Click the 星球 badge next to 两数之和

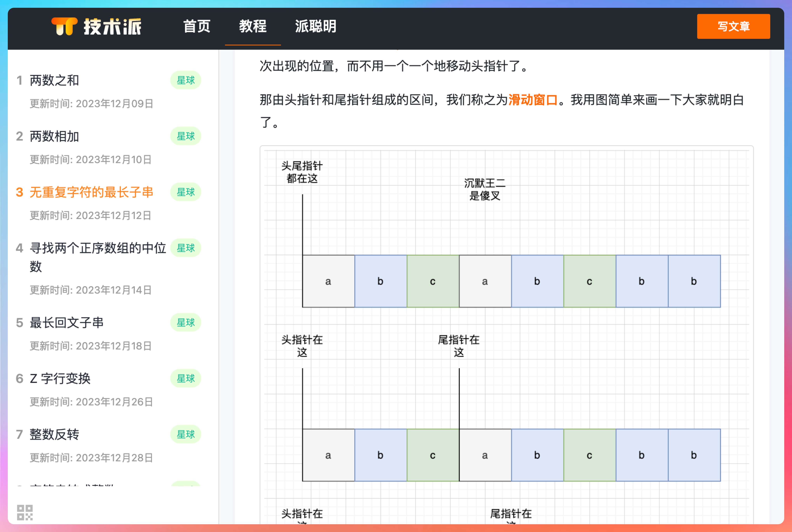point(185,80)
